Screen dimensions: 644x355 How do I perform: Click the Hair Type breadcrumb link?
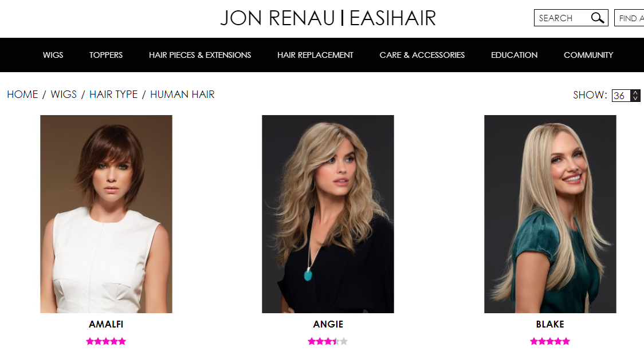[113, 94]
